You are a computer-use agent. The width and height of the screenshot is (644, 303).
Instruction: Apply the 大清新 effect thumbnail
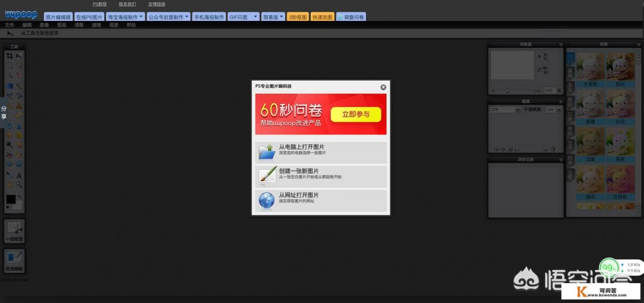click(x=590, y=70)
